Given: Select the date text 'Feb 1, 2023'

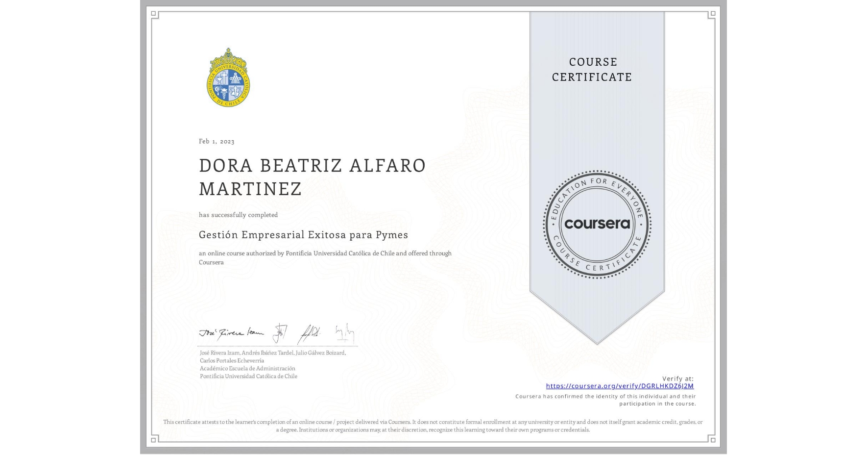Looking at the screenshot, I should tap(217, 141).
